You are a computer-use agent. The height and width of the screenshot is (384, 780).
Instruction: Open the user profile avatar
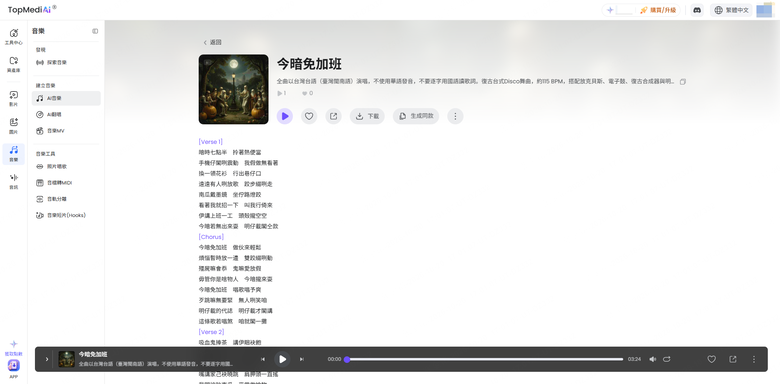[764, 10]
